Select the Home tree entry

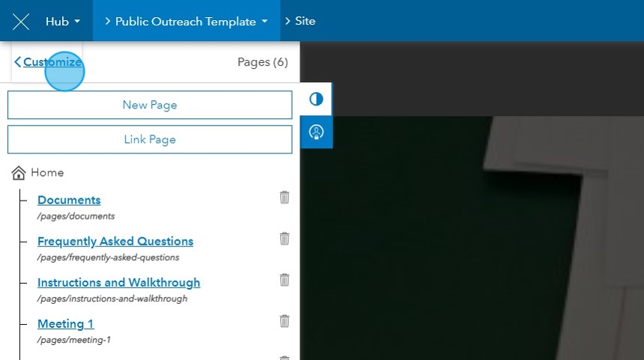coord(47,172)
